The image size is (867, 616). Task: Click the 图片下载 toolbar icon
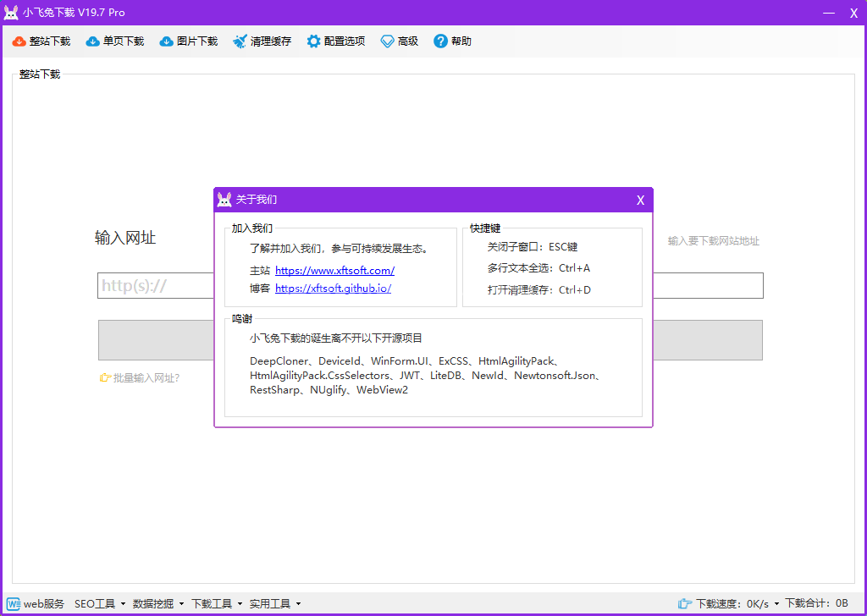click(x=167, y=41)
